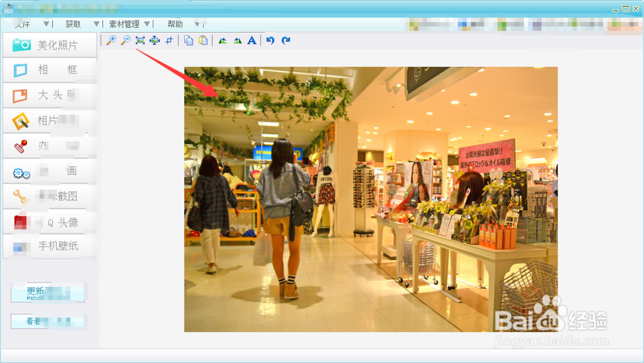Redo the action with arrow icon
The width and height of the screenshot is (644, 363).
(x=286, y=41)
